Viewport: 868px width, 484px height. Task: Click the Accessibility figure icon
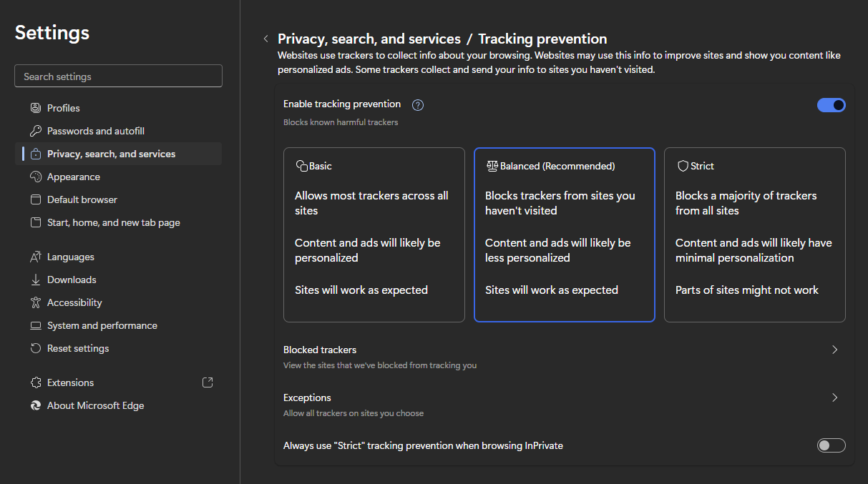click(36, 302)
